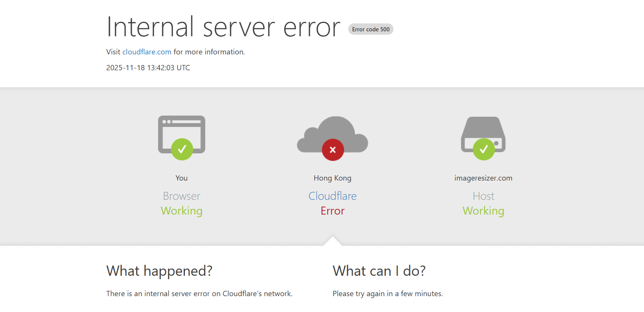Image resolution: width=644 pixels, height=312 pixels.
Task: Click the imageresizer.com host name
Action: coord(483,178)
